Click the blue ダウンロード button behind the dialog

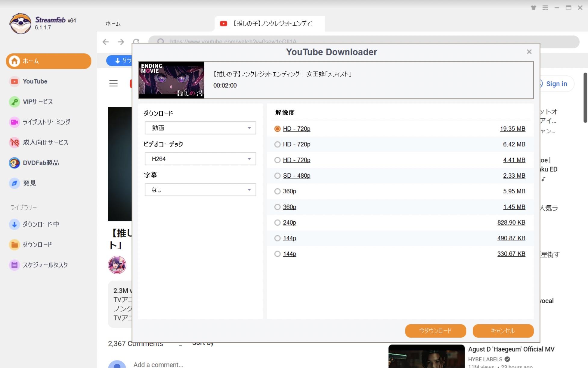tap(119, 61)
